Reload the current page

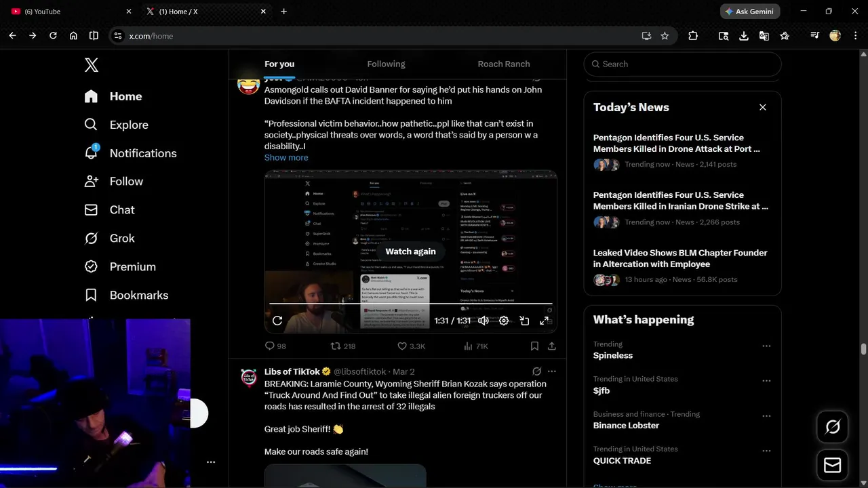(x=53, y=36)
